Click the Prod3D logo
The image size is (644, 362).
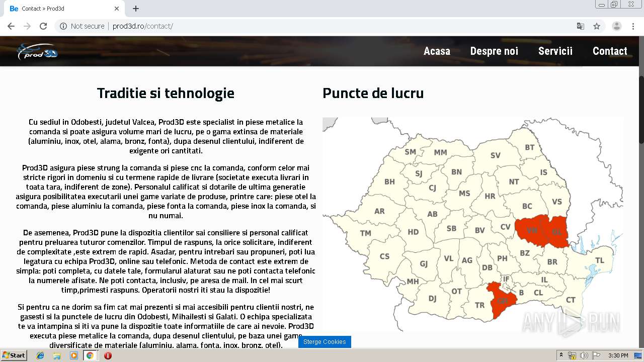click(37, 51)
